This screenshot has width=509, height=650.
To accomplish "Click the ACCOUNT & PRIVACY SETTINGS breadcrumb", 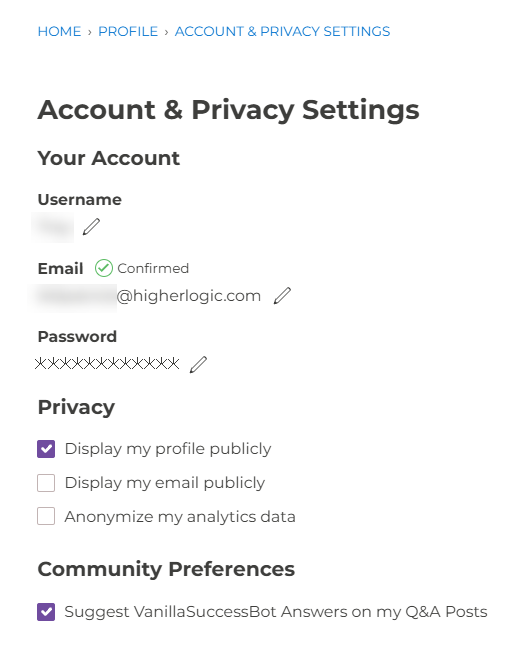I will pos(282,32).
